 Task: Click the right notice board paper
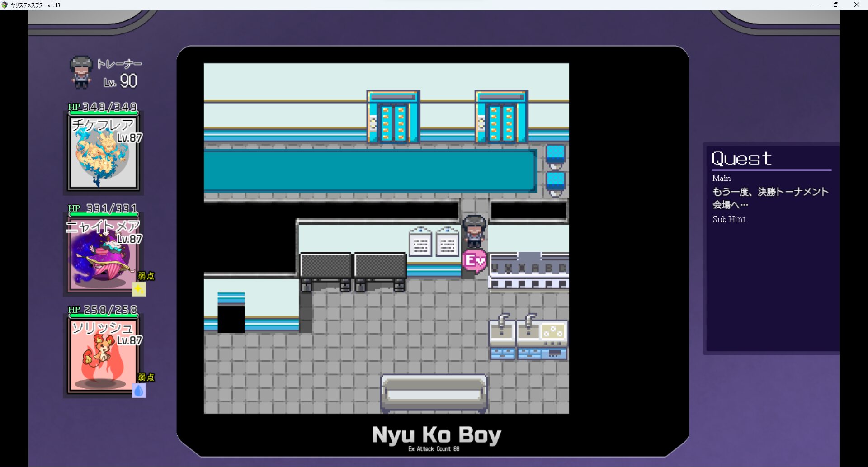(448, 241)
